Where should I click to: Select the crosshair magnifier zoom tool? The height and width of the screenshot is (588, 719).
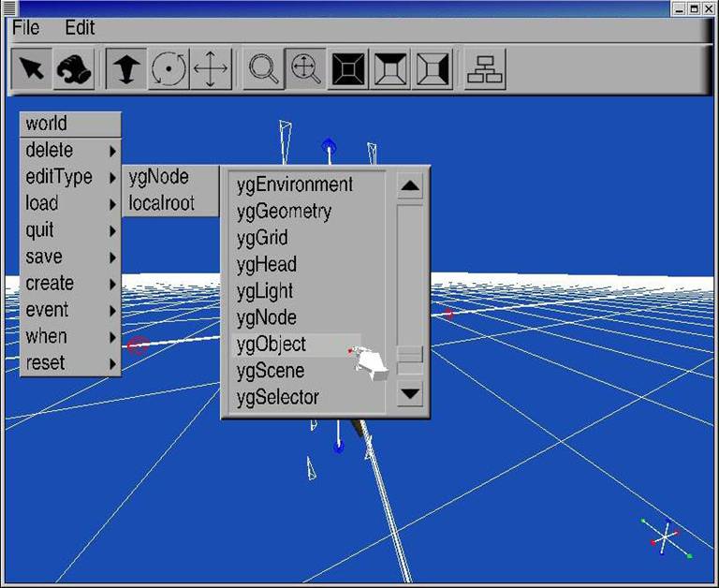coord(306,68)
